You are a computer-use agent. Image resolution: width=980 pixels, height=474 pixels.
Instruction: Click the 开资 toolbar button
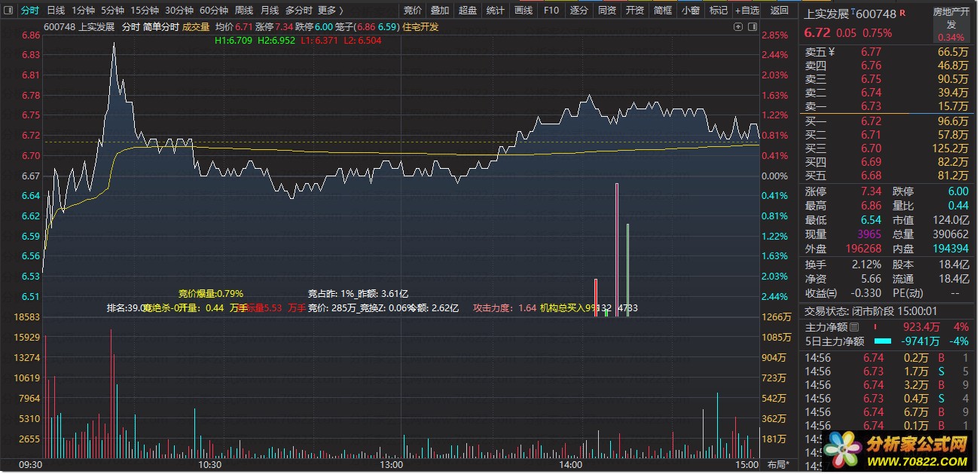634,11
